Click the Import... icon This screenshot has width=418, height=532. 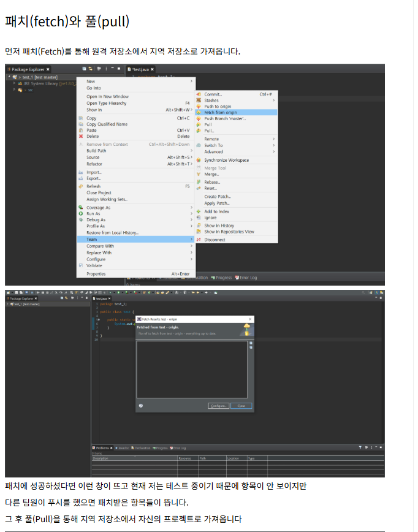pyautogui.click(x=81, y=172)
